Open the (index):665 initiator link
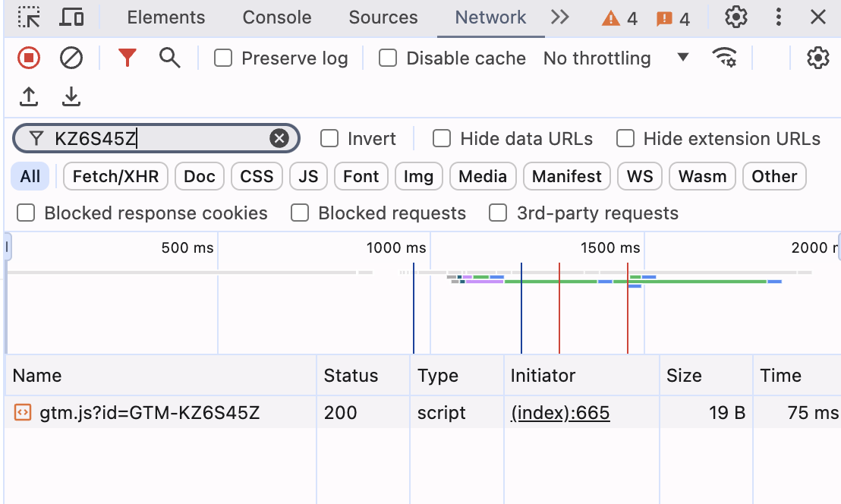841x504 pixels. click(559, 412)
